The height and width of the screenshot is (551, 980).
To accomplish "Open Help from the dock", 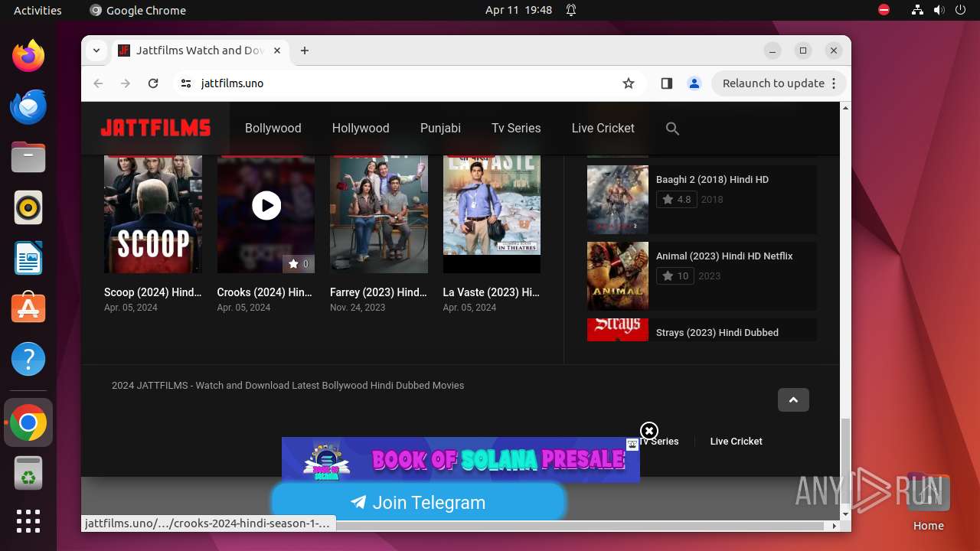I will click(x=28, y=359).
